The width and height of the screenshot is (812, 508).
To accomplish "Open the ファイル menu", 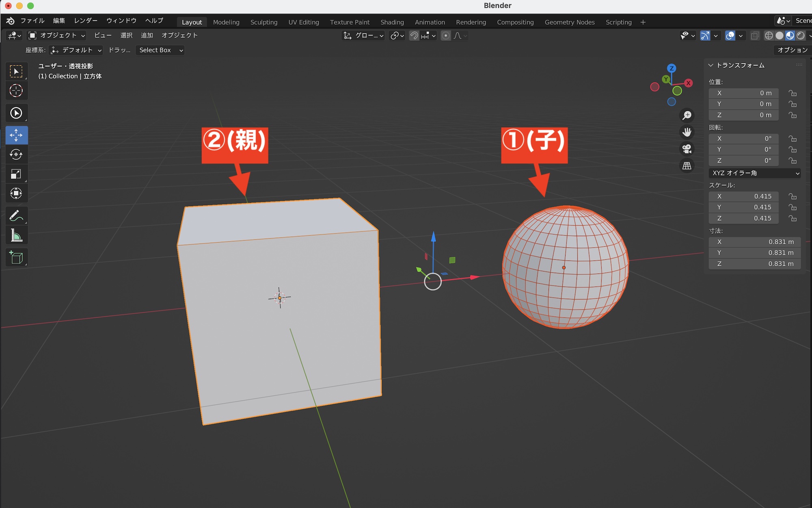I will click(32, 21).
